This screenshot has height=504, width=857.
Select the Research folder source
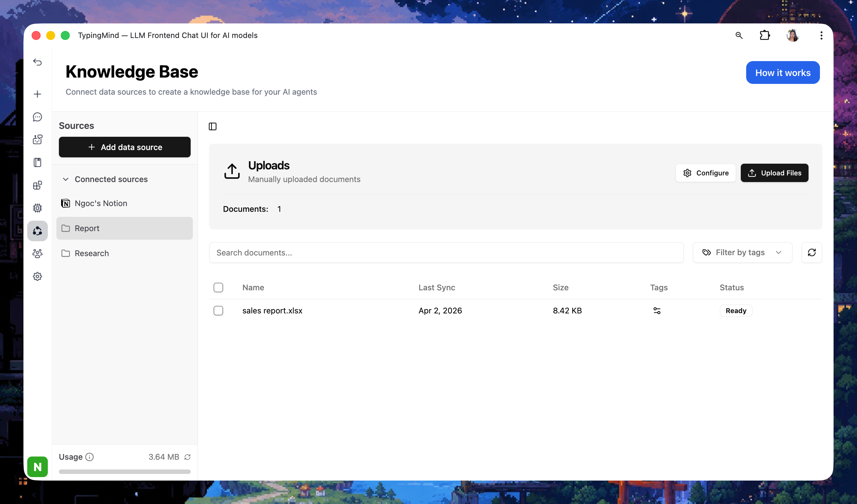click(x=124, y=253)
